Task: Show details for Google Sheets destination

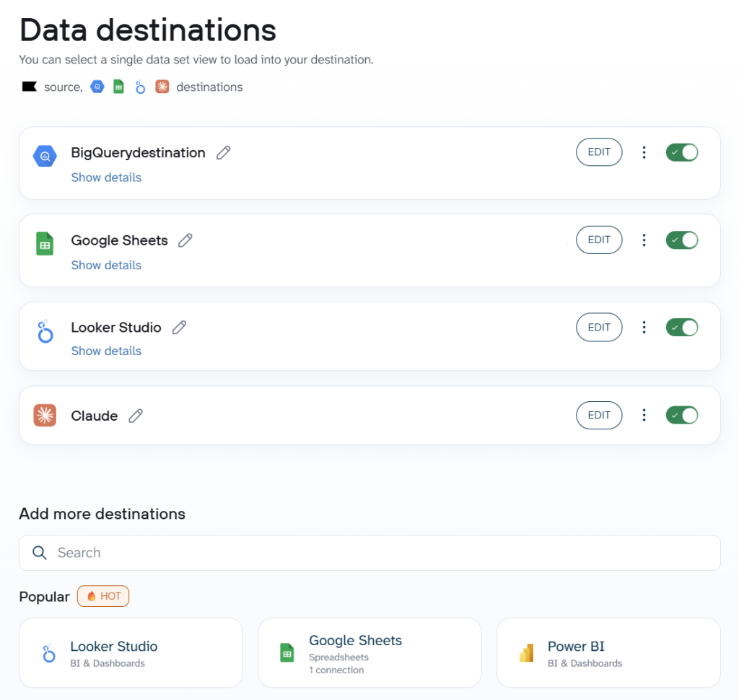Action: coord(106,265)
